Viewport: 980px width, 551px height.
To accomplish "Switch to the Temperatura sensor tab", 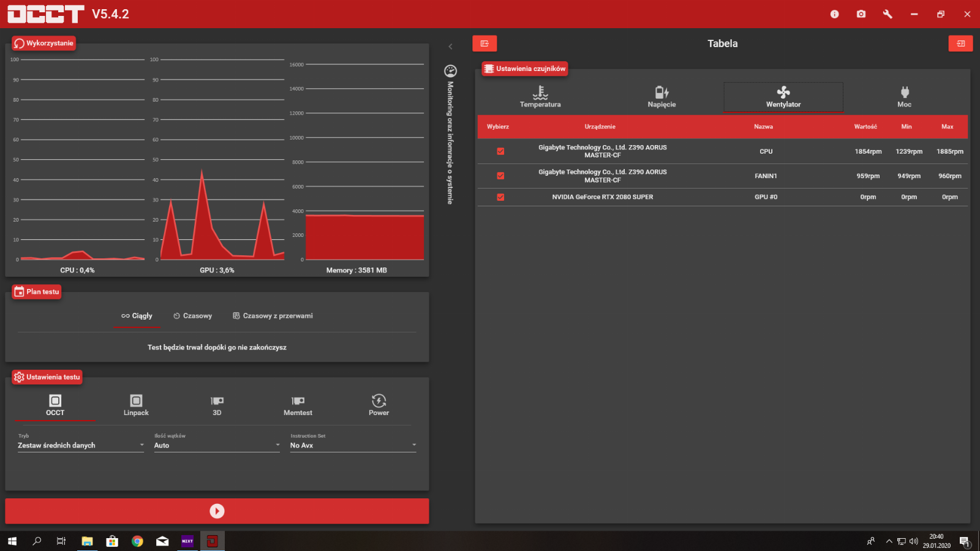I will coord(540,97).
